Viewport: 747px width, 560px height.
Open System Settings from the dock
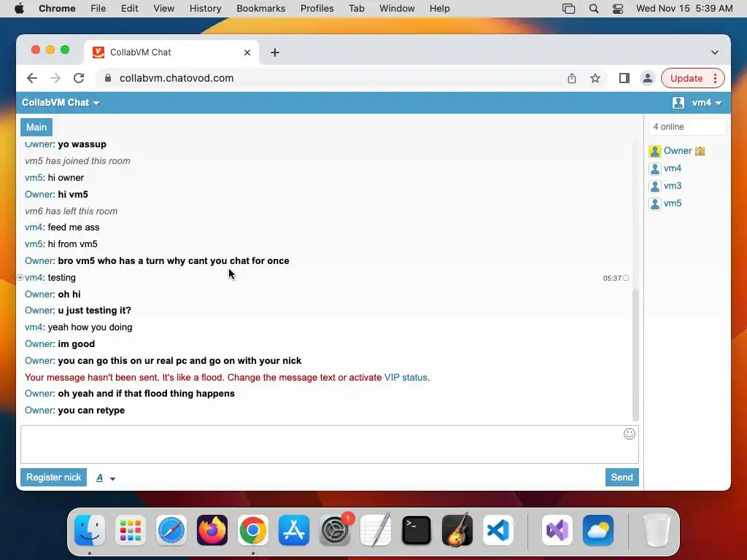tap(335, 530)
